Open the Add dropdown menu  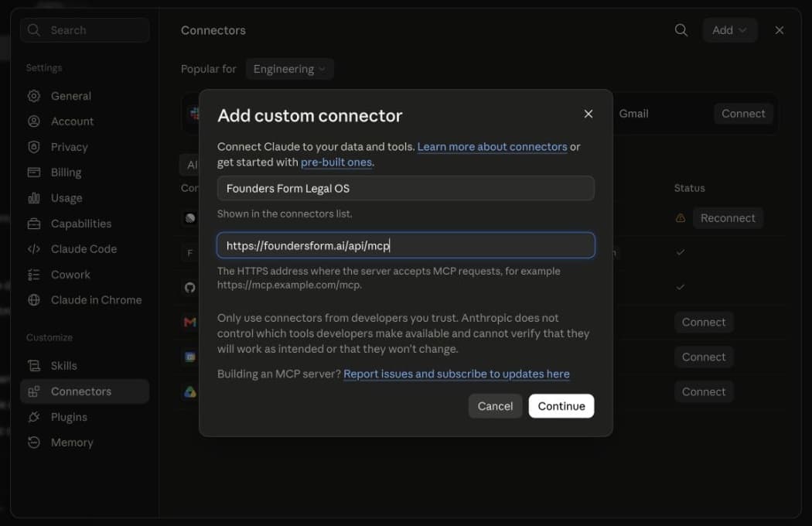point(730,30)
